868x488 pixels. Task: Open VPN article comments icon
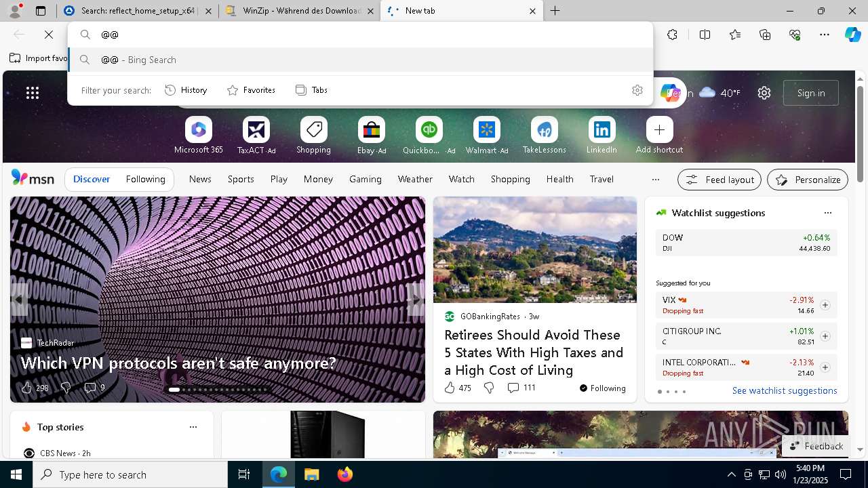pyautogui.click(x=94, y=388)
